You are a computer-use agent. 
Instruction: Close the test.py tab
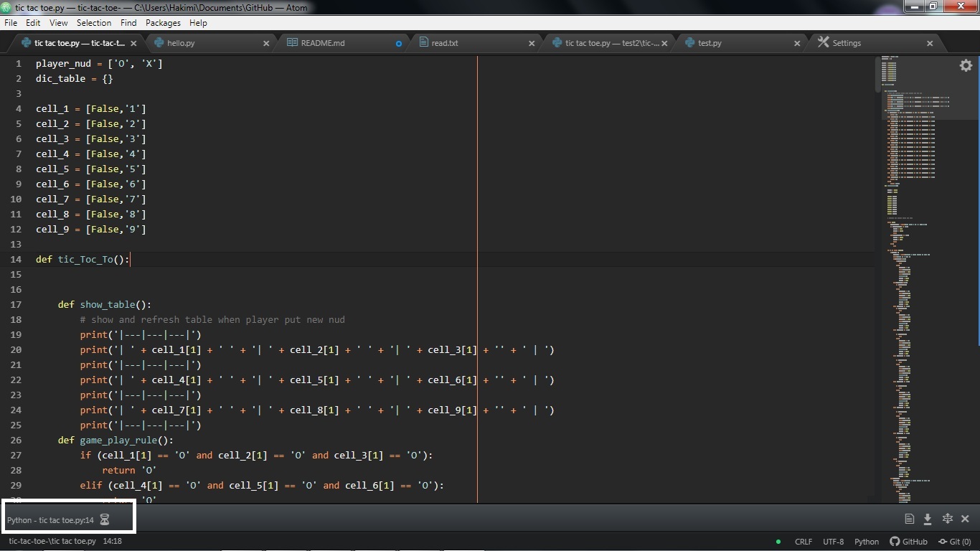[x=797, y=43]
